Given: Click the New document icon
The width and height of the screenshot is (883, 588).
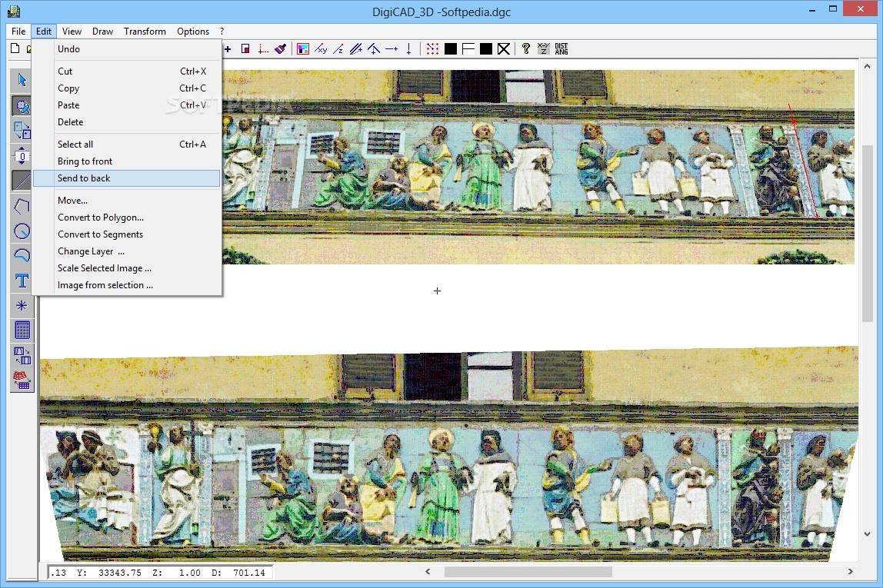Looking at the screenshot, I should click(15, 49).
